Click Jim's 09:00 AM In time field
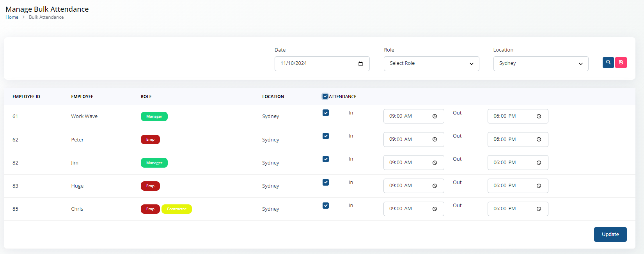The image size is (644, 254). click(x=413, y=163)
